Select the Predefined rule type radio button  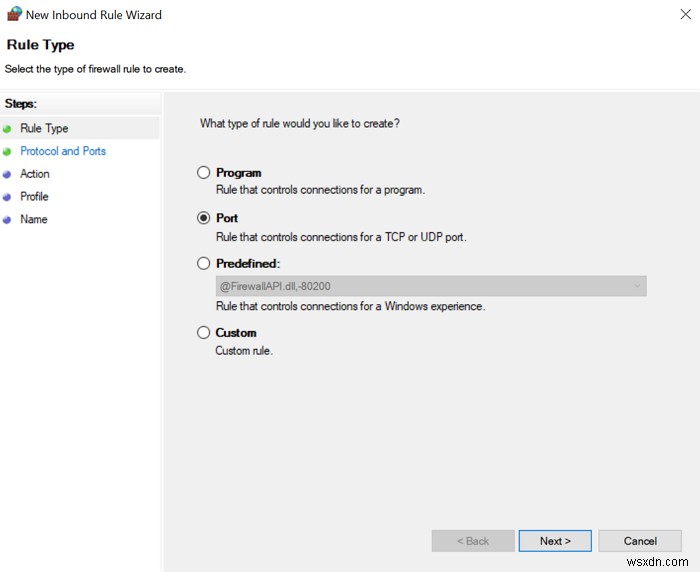(x=204, y=263)
